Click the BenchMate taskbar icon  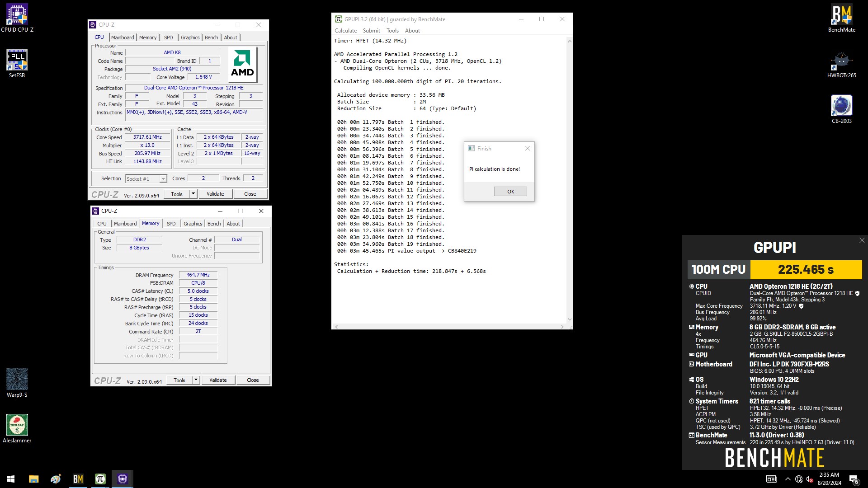tap(78, 479)
